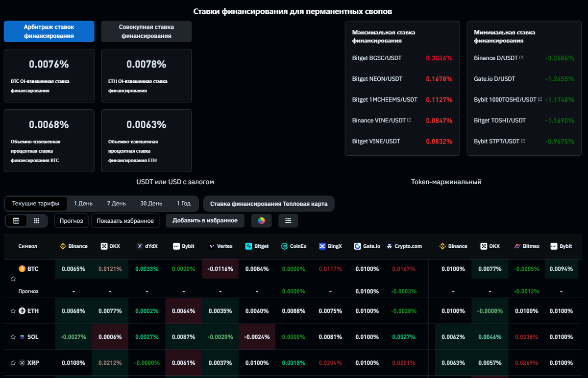The width and height of the screenshot is (588, 378).
Task: Click the 'Прогноз' row label under BTC
Action: tap(28, 291)
